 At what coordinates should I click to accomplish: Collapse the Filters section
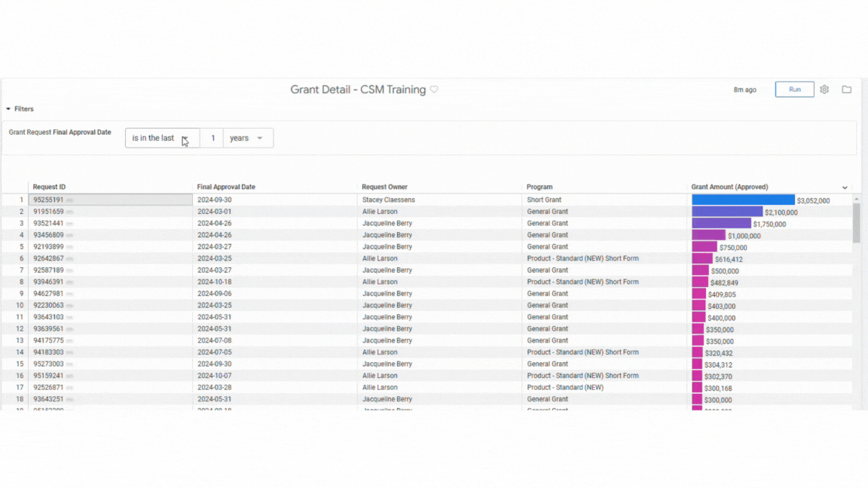click(20, 109)
